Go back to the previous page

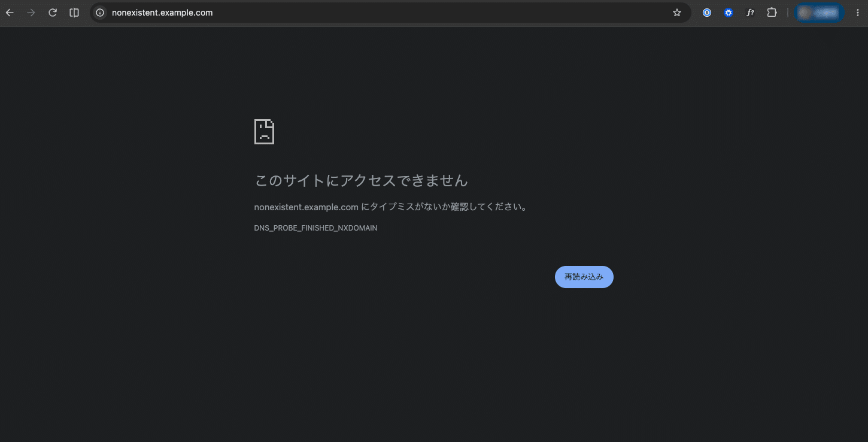[10, 13]
